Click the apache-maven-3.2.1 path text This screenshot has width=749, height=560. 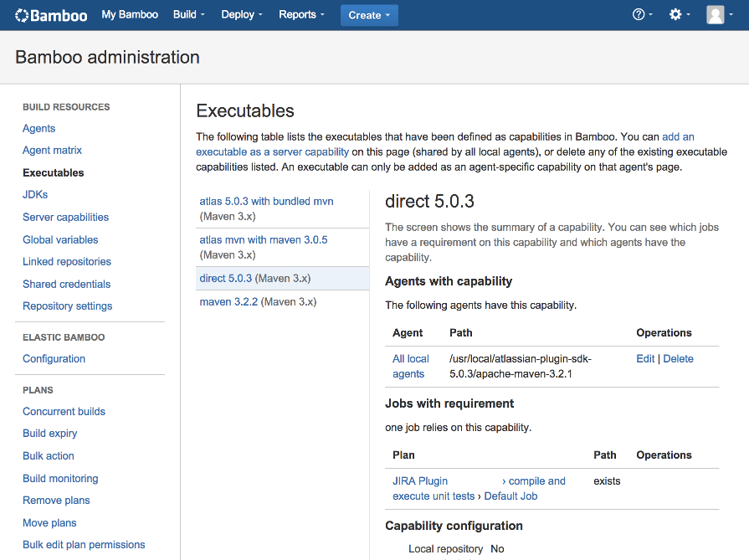pos(521,367)
